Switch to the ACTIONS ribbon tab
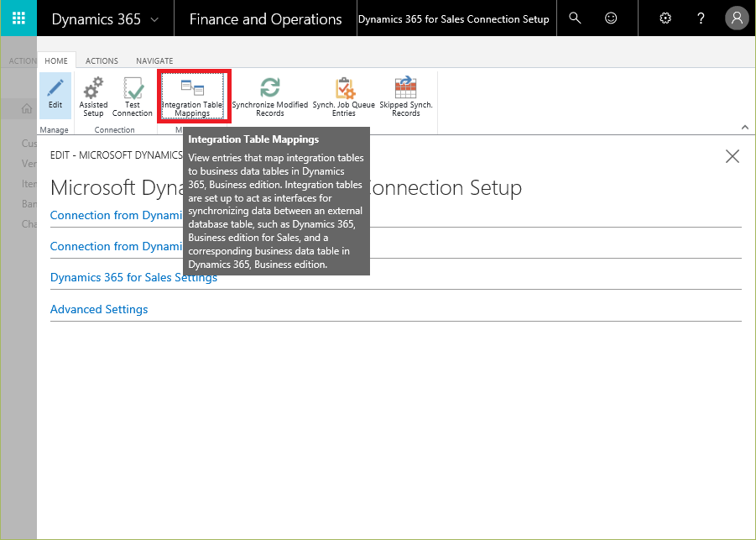 point(102,60)
